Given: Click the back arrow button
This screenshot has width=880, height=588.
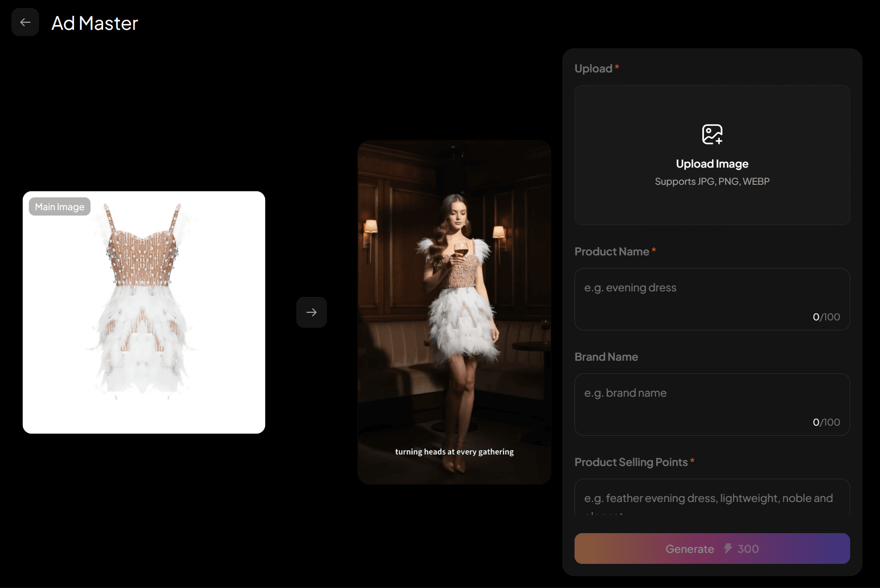Looking at the screenshot, I should tap(25, 22).
